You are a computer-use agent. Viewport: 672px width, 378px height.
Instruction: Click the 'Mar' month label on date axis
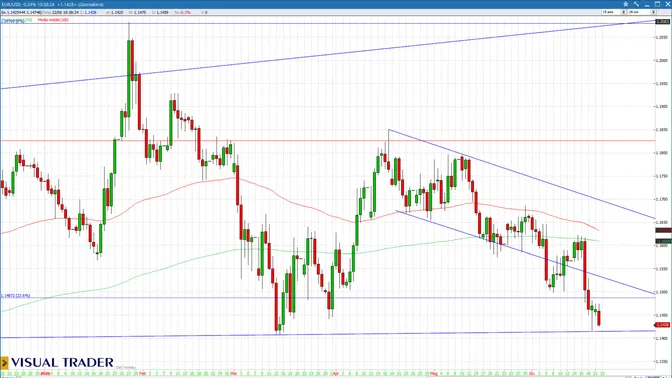[234, 374]
